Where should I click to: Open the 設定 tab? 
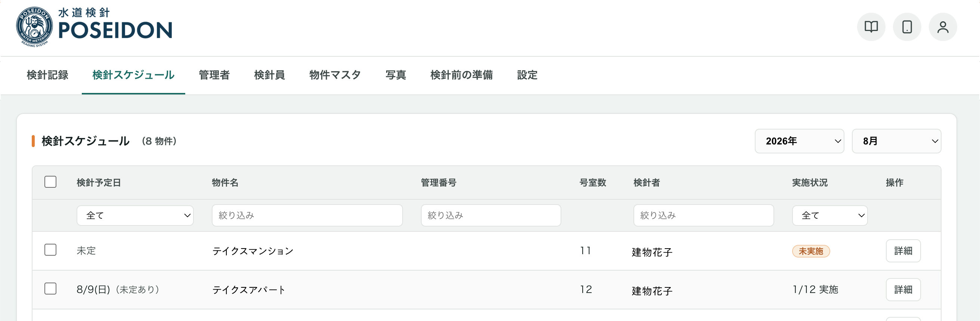tap(527, 75)
